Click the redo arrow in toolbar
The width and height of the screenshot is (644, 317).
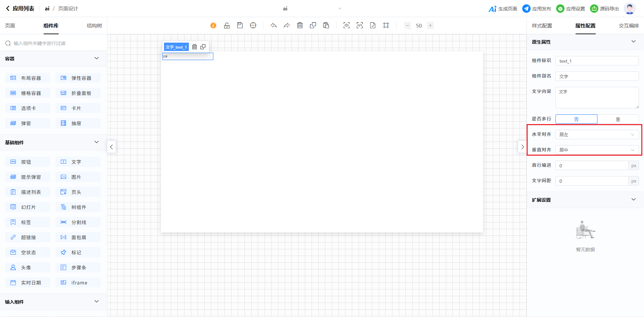click(x=287, y=25)
